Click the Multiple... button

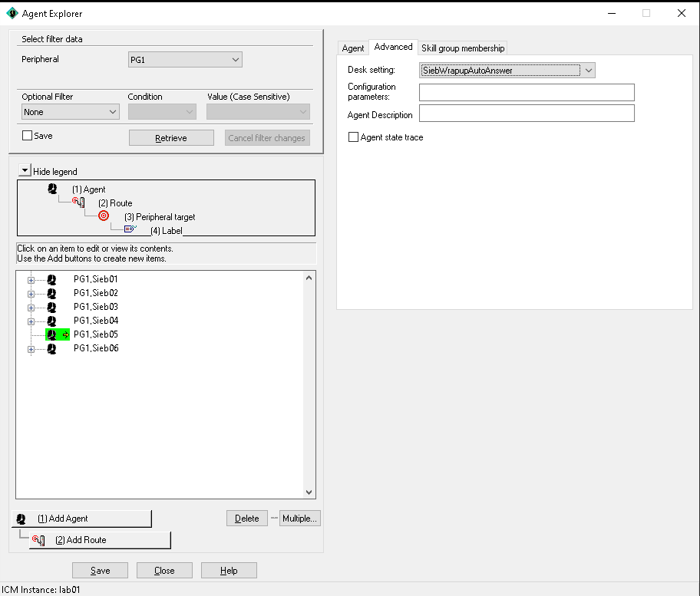point(299,518)
